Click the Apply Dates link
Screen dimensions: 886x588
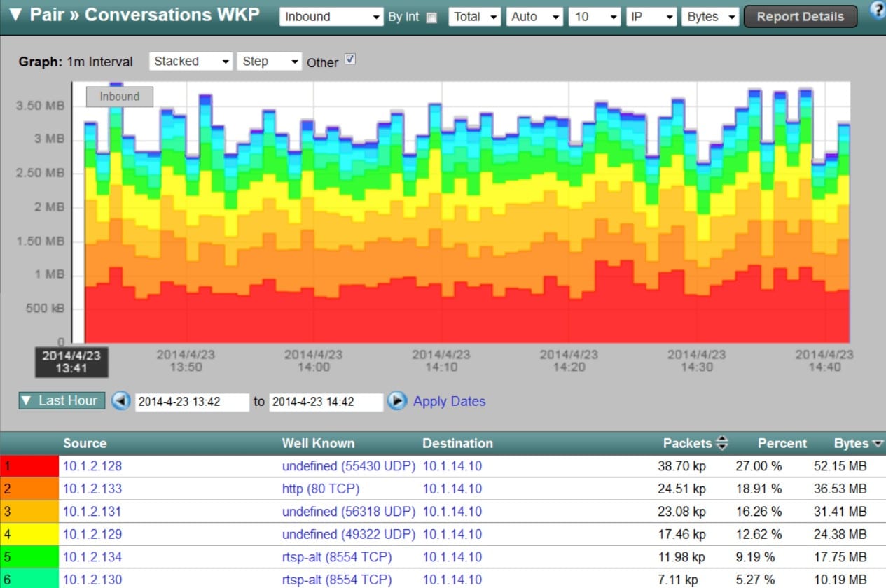tap(449, 401)
